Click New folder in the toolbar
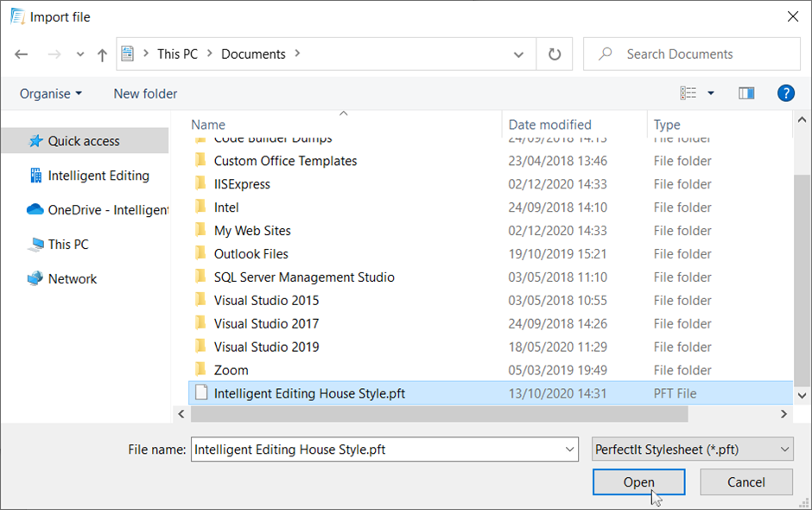The image size is (812, 510). [145, 93]
